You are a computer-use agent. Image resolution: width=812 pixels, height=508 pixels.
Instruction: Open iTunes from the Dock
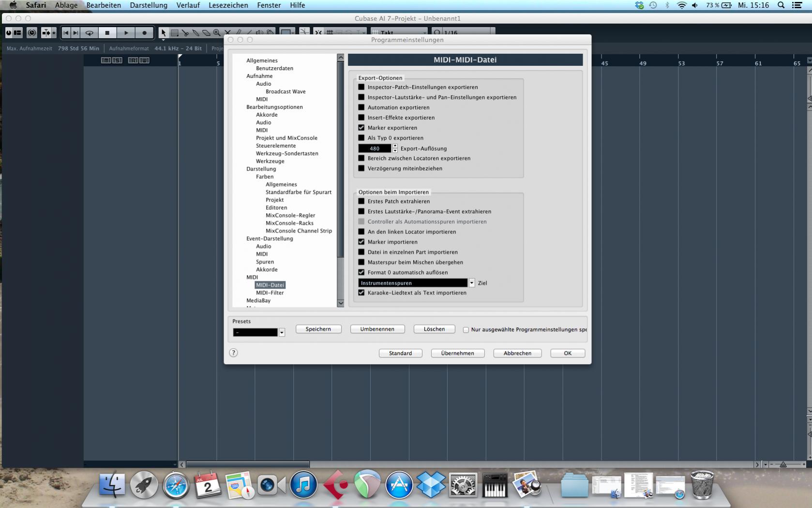click(303, 485)
